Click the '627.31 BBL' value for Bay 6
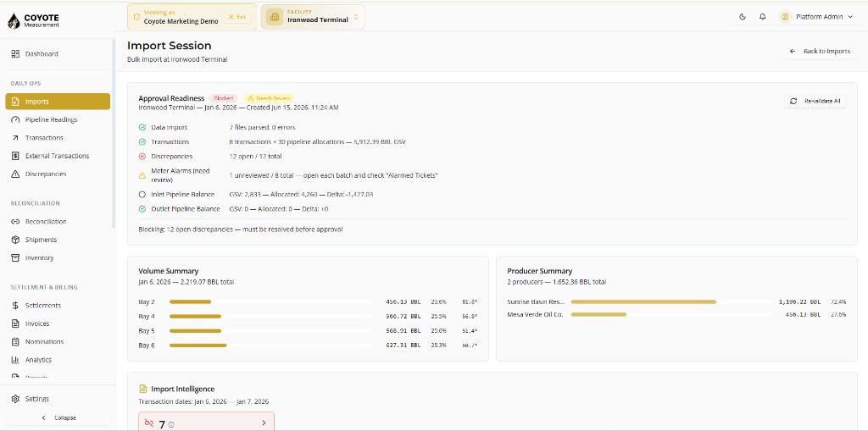Screen dimensions: 868x431 pos(403,345)
